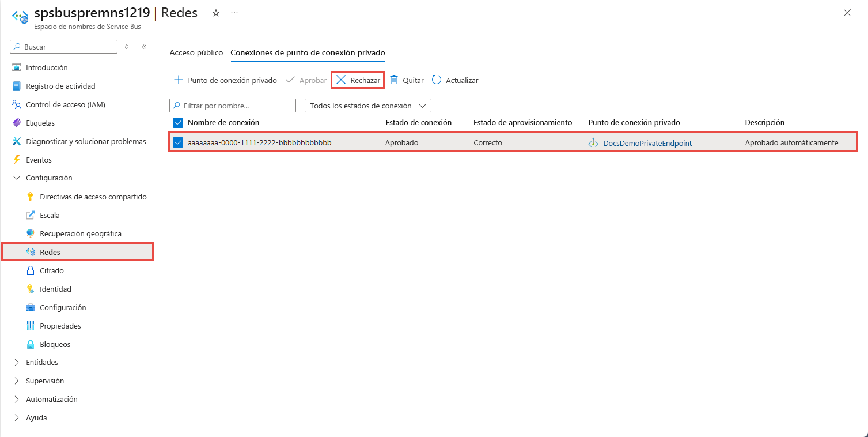Click Rechazar to reject the connection
The width and height of the screenshot is (868, 437).
pos(358,80)
